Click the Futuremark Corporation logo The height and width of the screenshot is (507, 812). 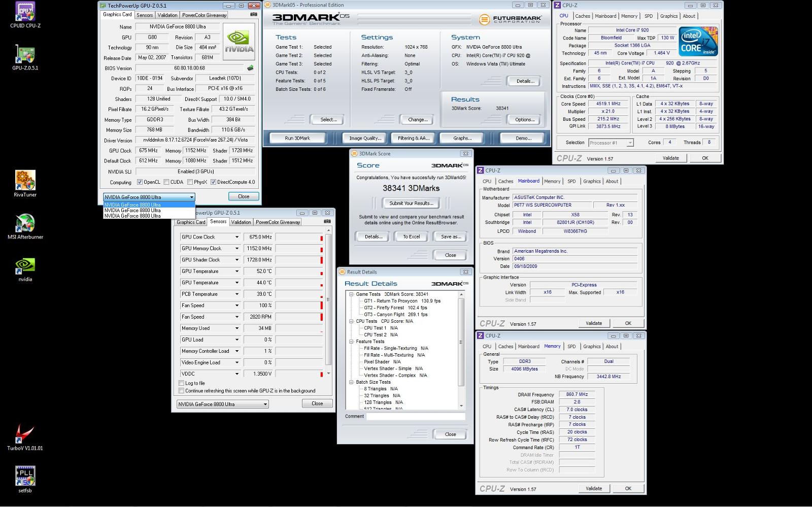click(x=511, y=19)
